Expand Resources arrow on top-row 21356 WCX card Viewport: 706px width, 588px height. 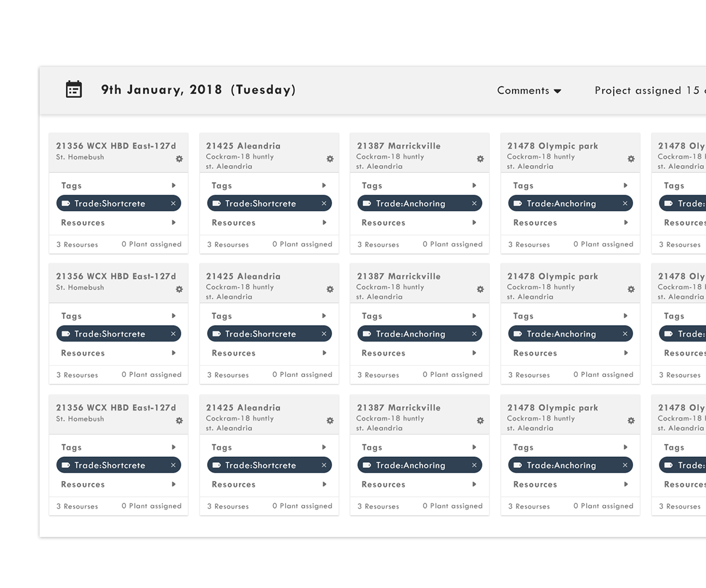pos(174,222)
